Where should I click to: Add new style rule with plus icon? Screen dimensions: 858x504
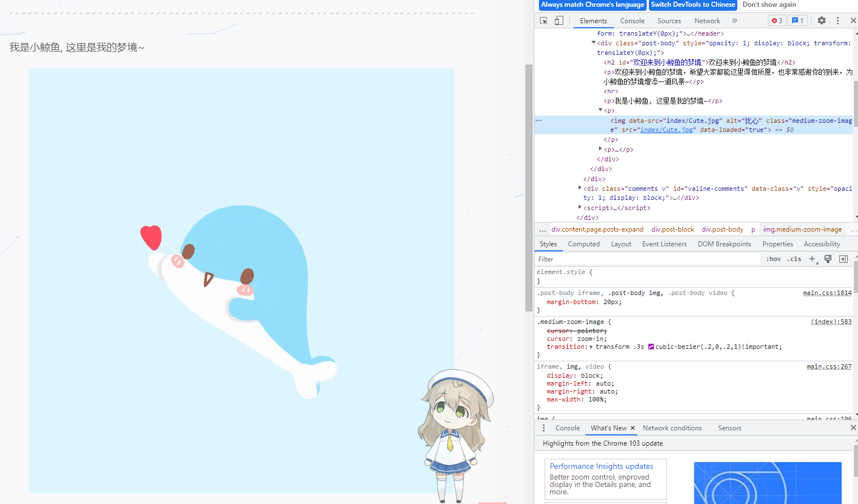(x=812, y=259)
